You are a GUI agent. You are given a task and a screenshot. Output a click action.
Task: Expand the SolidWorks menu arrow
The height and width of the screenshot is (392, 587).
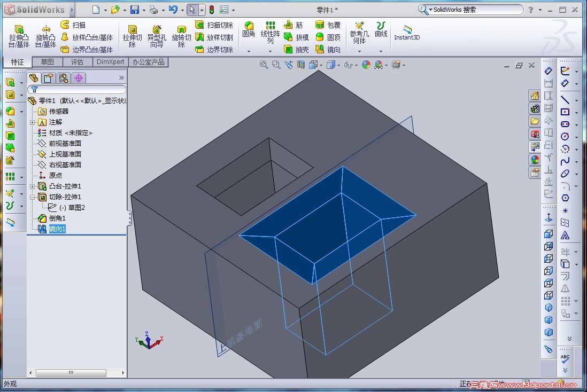click(x=72, y=10)
